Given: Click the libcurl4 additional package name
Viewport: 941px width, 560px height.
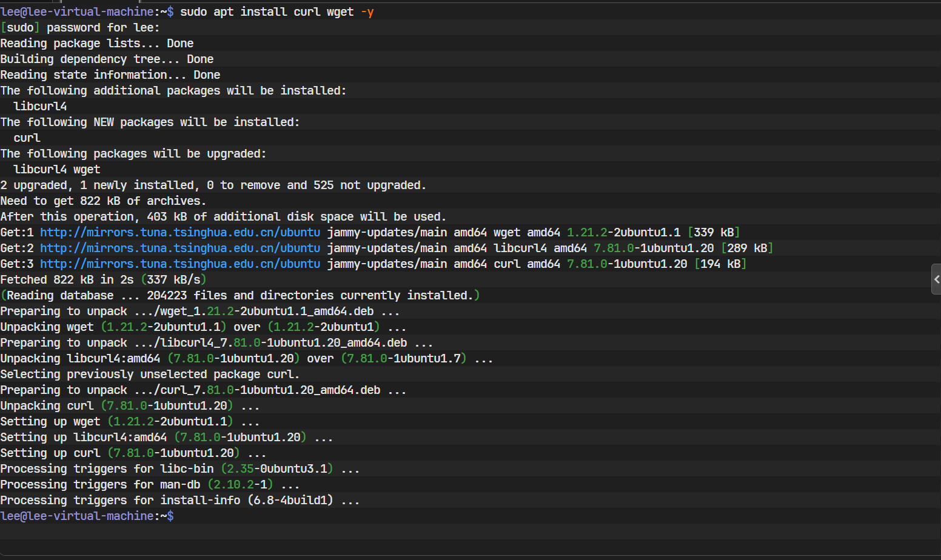Looking at the screenshot, I should [x=40, y=106].
